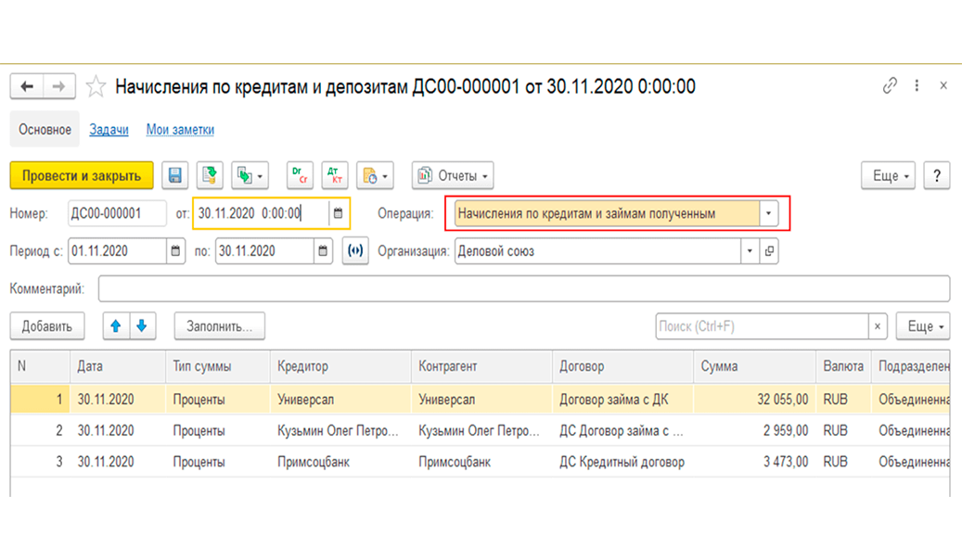962x560 pixels.
Task: Click the Кредитор column header
Action: pyautogui.click(x=341, y=366)
